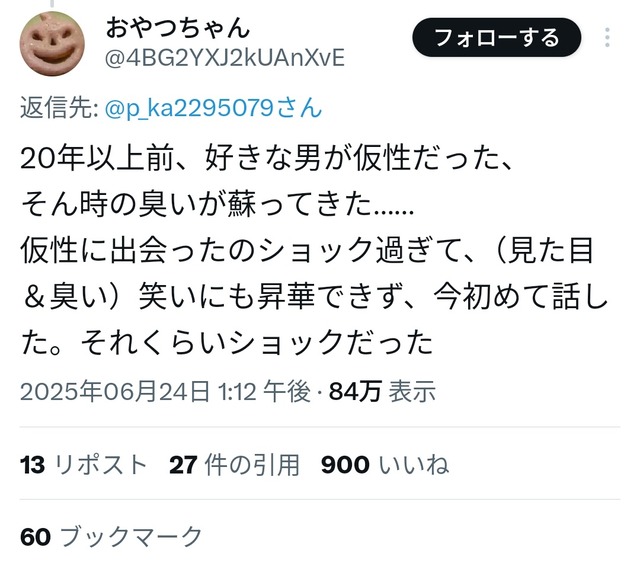Click the 84万 表示 view count
Viewport: 640px width, 563px height.
click(382, 391)
